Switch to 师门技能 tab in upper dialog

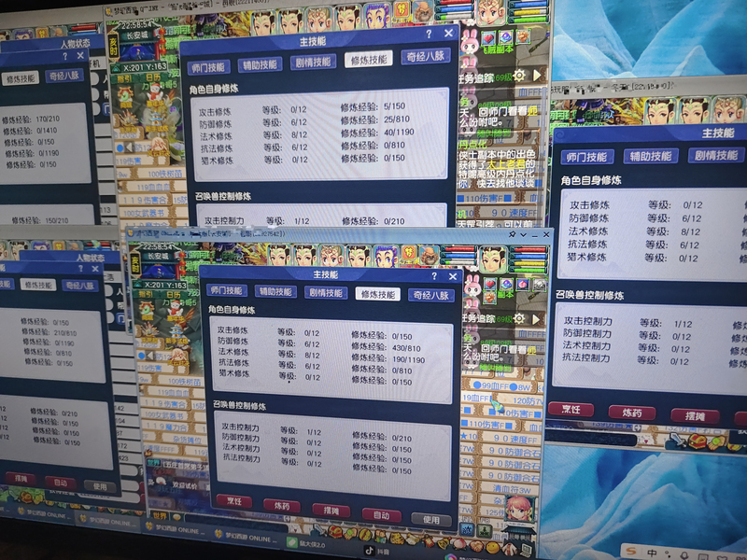point(207,67)
